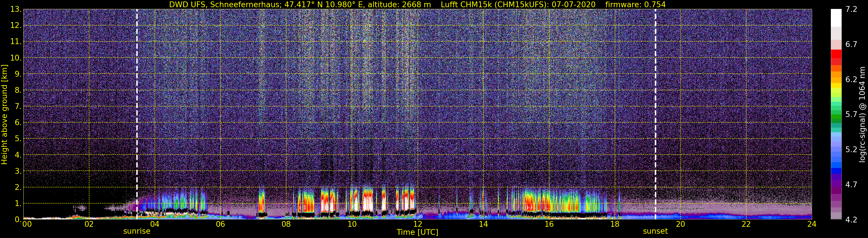Click time axis tick '16'
Image resolution: width=868 pixels, height=238 pixels.
click(549, 224)
